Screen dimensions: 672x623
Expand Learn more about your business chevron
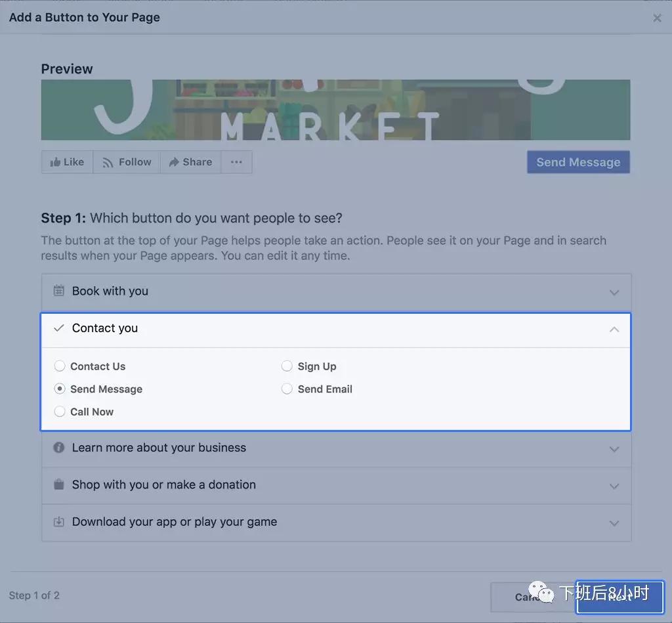coord(614,449)
